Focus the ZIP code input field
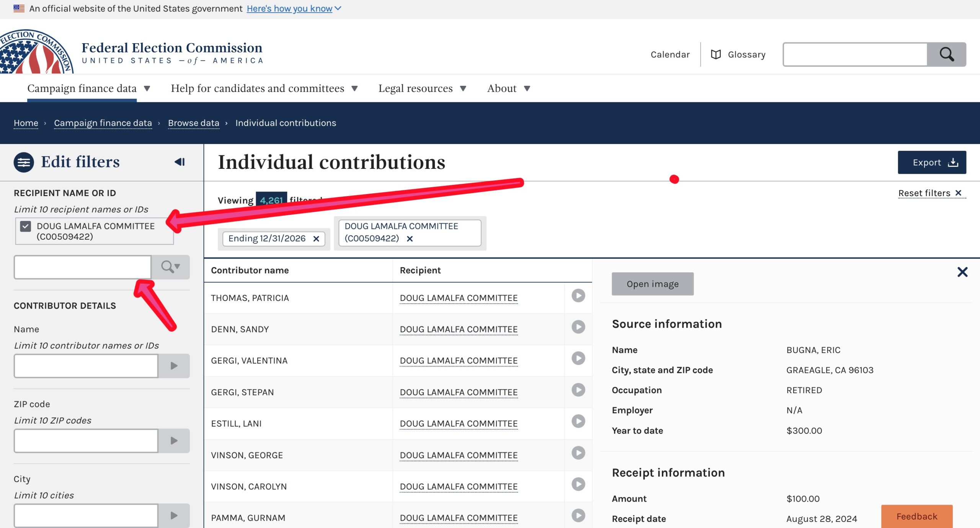Viewport: 980px width, 528px height. [x=86, y=441]
